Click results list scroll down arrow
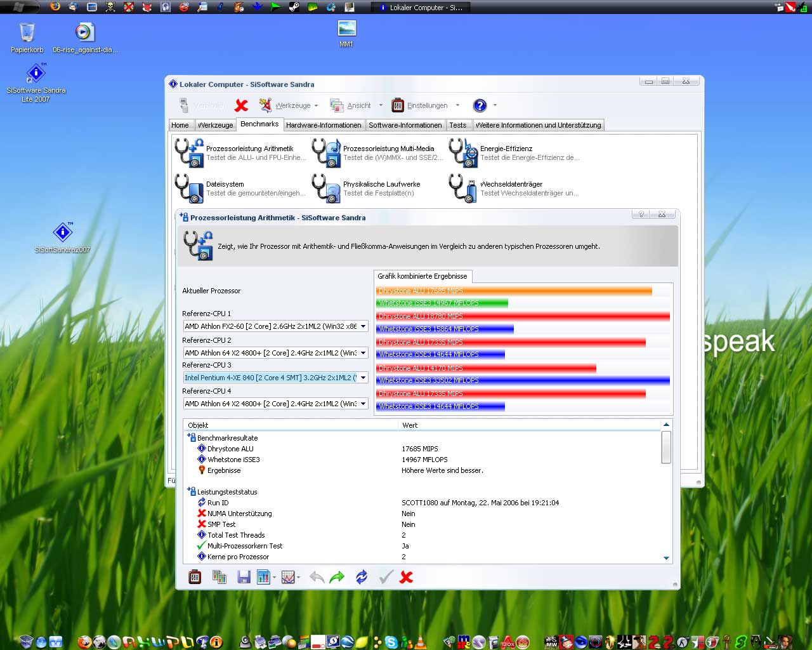 click(666, 558)
